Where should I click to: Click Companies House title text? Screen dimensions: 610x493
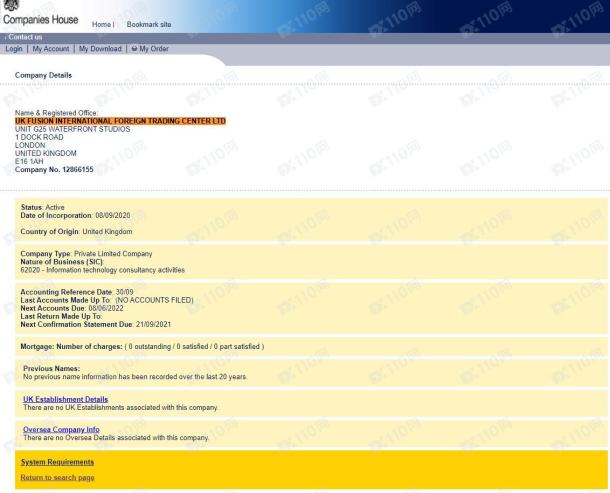click(40, 19)
